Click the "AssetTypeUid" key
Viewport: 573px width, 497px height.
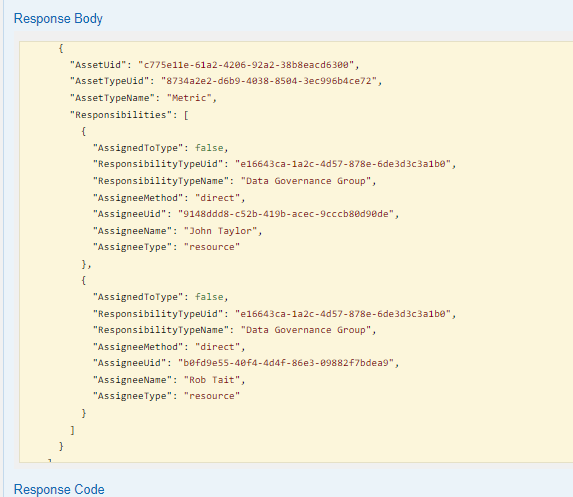pyautogui.click(x=109, y=81)
